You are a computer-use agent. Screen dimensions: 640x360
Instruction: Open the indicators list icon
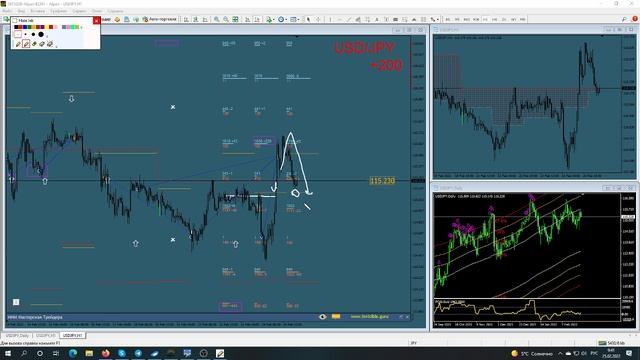click(269, 19)
